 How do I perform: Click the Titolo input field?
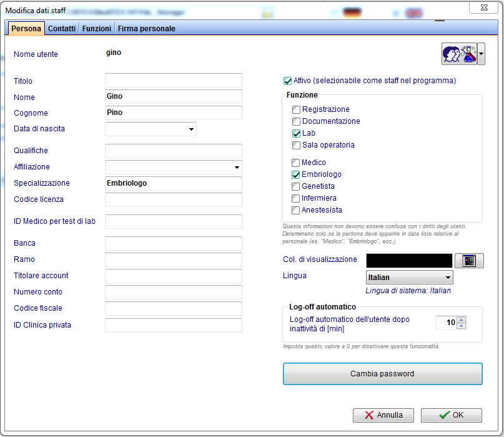[174, 81]
